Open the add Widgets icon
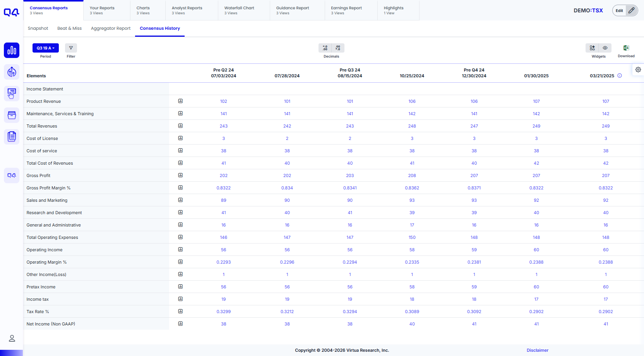644x356 pixels. 592,48
